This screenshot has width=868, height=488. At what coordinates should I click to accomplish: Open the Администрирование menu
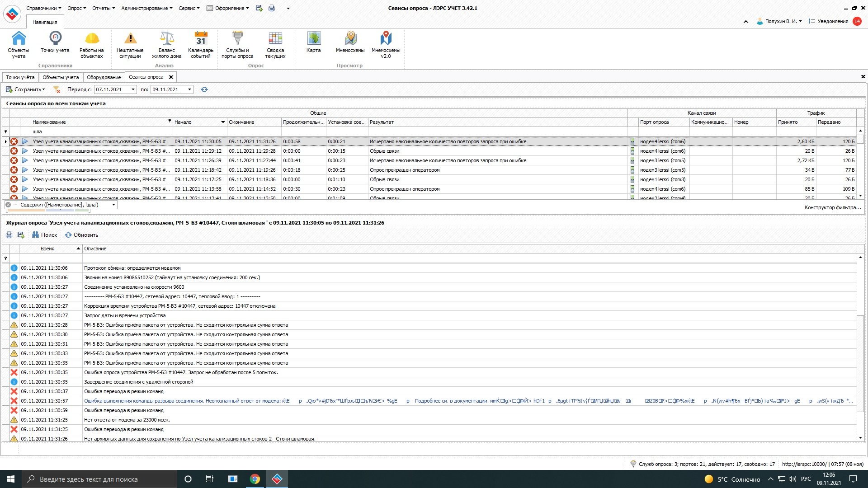(147, 8)
